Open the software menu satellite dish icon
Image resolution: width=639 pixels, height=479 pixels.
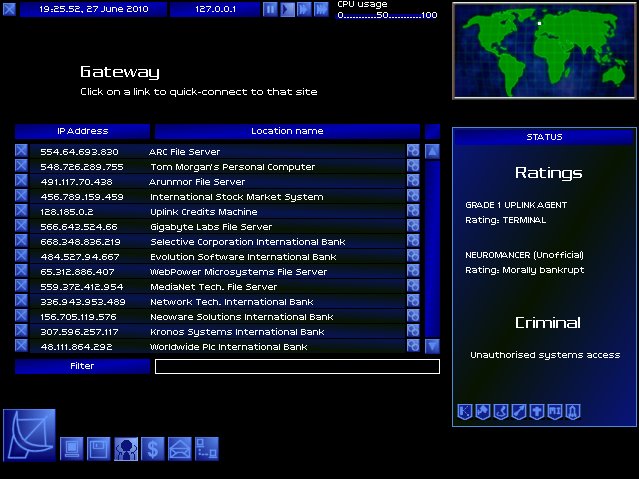click(x=29, y=435)
